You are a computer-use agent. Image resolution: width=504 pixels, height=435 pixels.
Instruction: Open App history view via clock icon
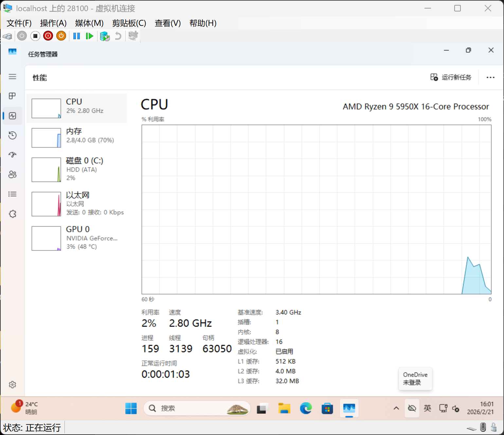coord(12,135)
